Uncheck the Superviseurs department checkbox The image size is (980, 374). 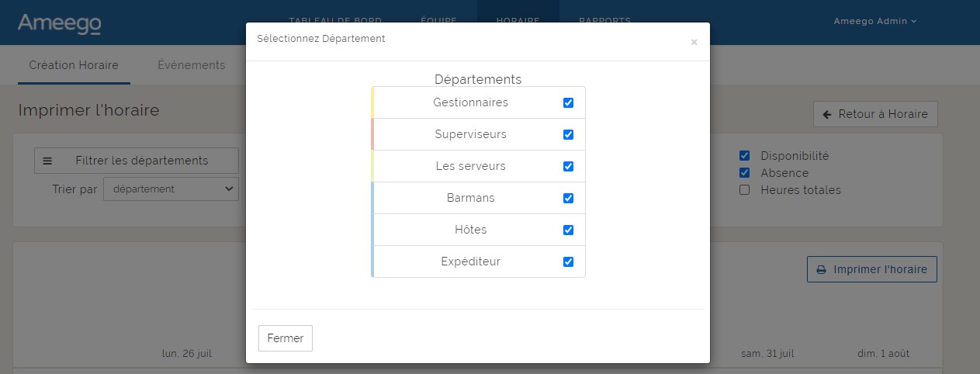pos(568,134)
